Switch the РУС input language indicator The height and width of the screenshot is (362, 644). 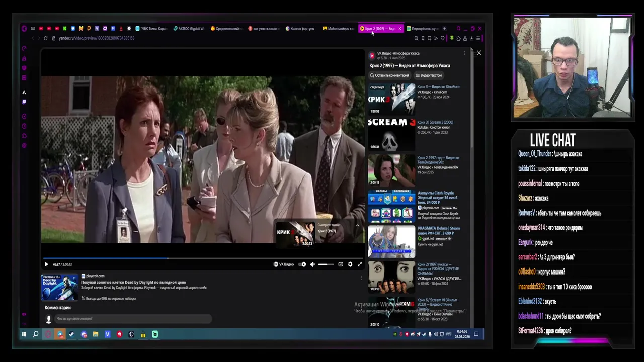coord(449,334)
